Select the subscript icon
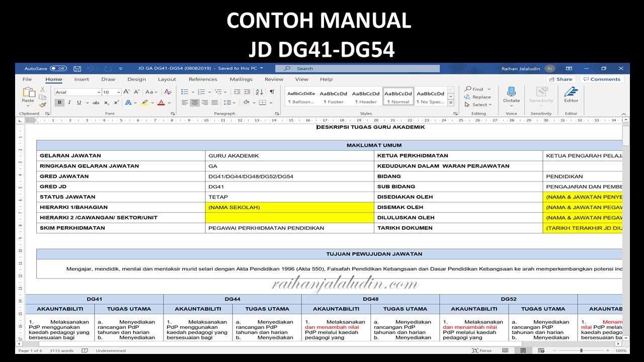Viewport: 644px width, 362px height. tap(106, 103)
